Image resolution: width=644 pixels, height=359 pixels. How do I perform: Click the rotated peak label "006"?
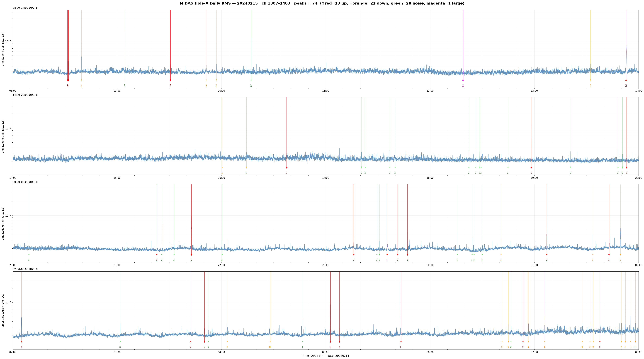(216, 86)
